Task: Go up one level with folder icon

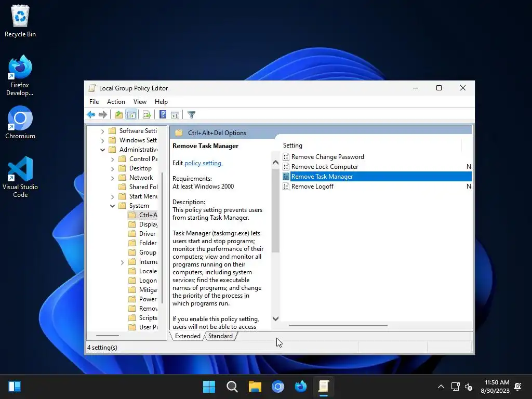Action: coord(119,115)
